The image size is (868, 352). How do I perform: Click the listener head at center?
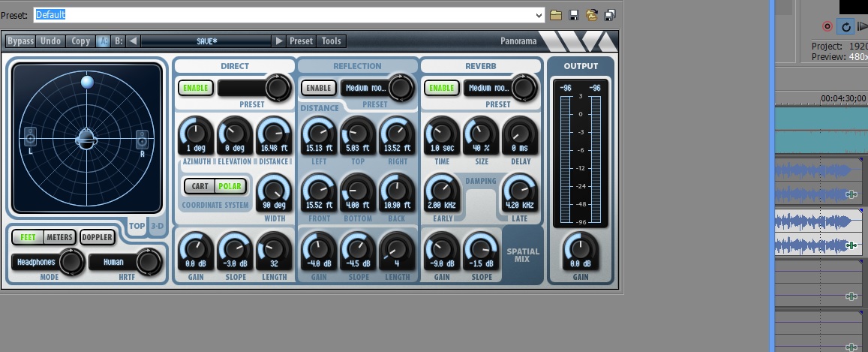click(x=86, y=138)
